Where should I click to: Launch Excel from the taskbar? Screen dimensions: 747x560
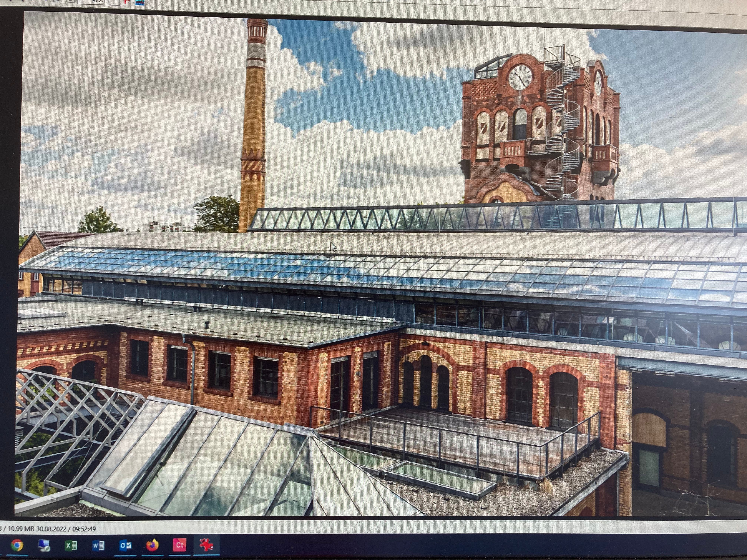click(x=71, y=546)
